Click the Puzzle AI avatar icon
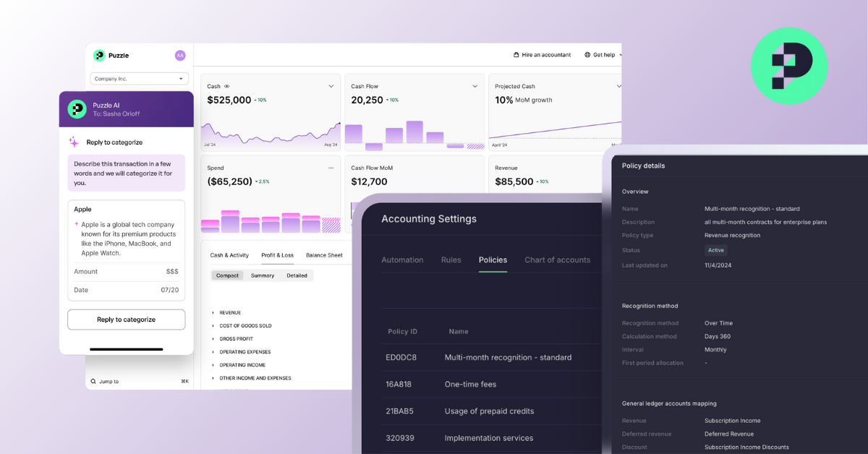The image size is (868, 454). click(x=77, y=109)
